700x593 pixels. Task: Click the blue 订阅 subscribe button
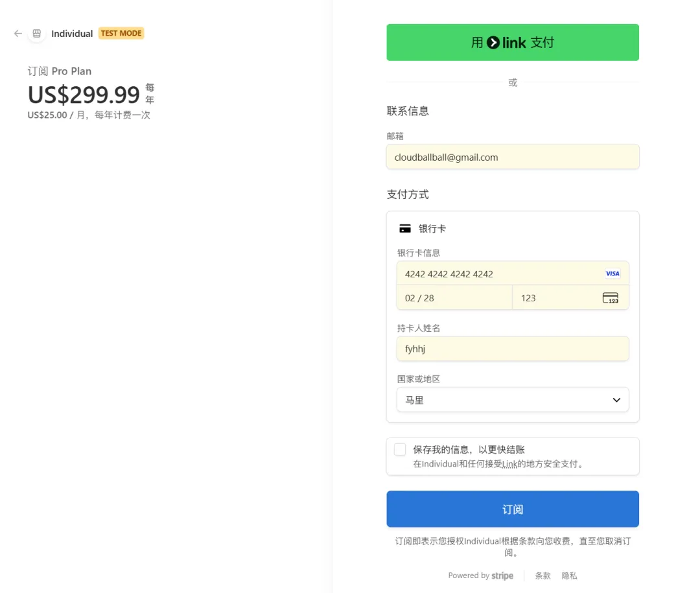click(x=512, y=509)
